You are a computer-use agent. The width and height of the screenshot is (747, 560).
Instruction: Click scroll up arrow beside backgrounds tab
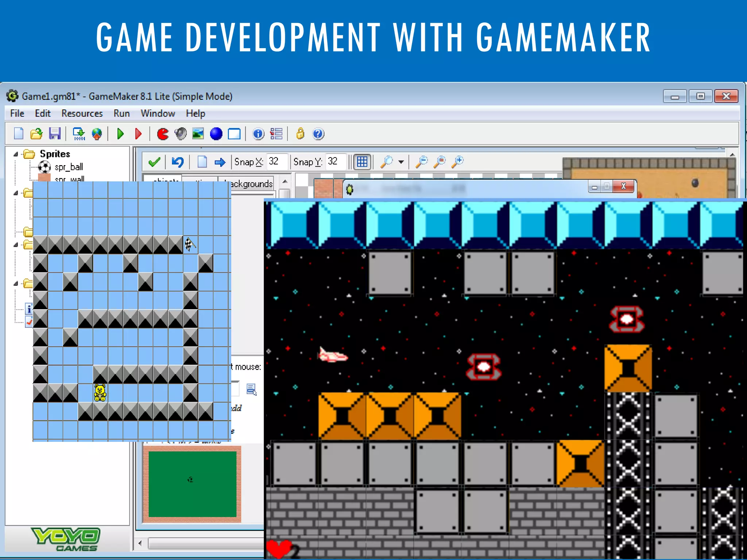[285, 181]
